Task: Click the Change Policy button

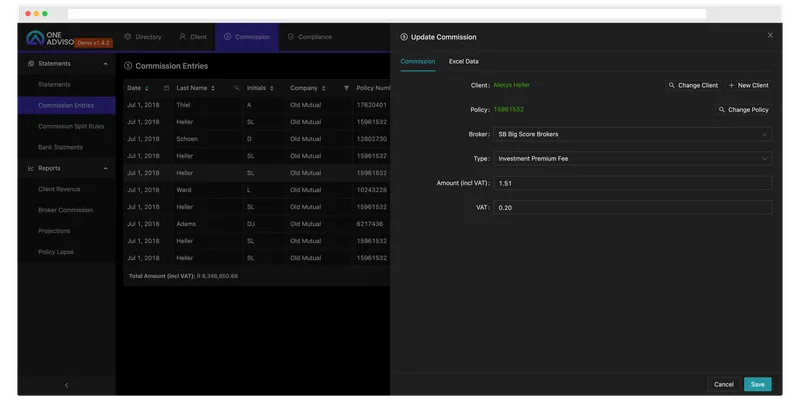Action: (743, 110)
